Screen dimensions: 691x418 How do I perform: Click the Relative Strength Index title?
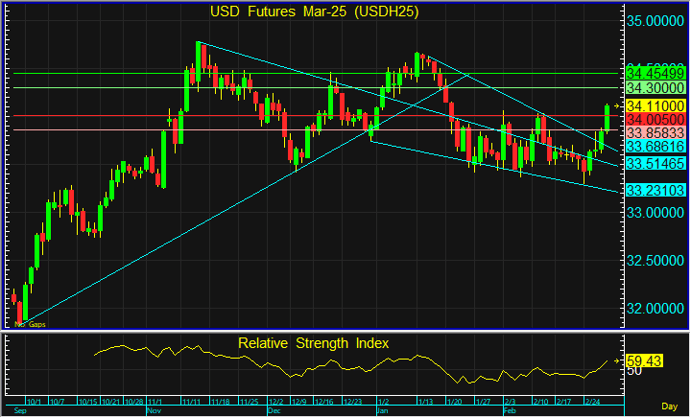[314, 343]
